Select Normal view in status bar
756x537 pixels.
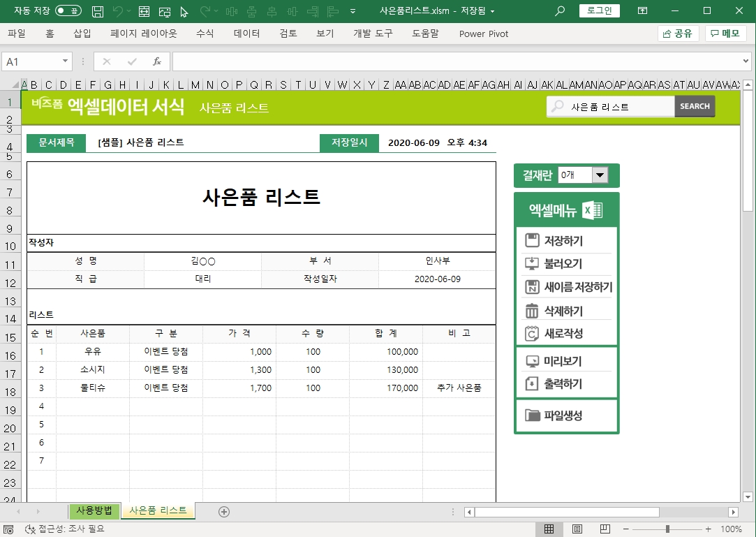[549, 529]
